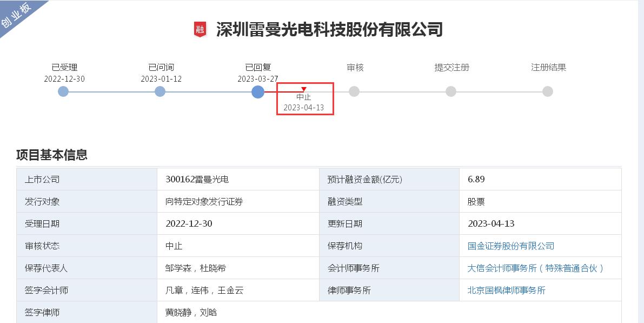Click the 受理日期 label cell
Screen dimensions: 644x323
[87, 223]
